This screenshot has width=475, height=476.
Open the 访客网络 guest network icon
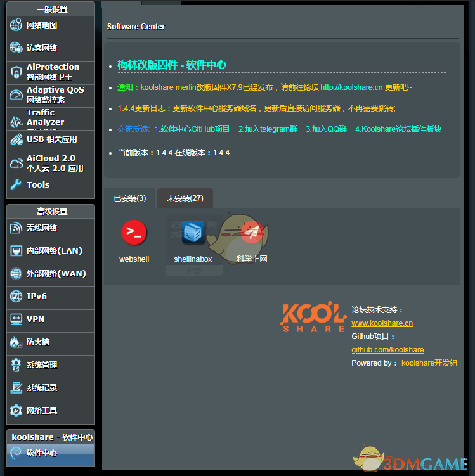tap(16, 48)
